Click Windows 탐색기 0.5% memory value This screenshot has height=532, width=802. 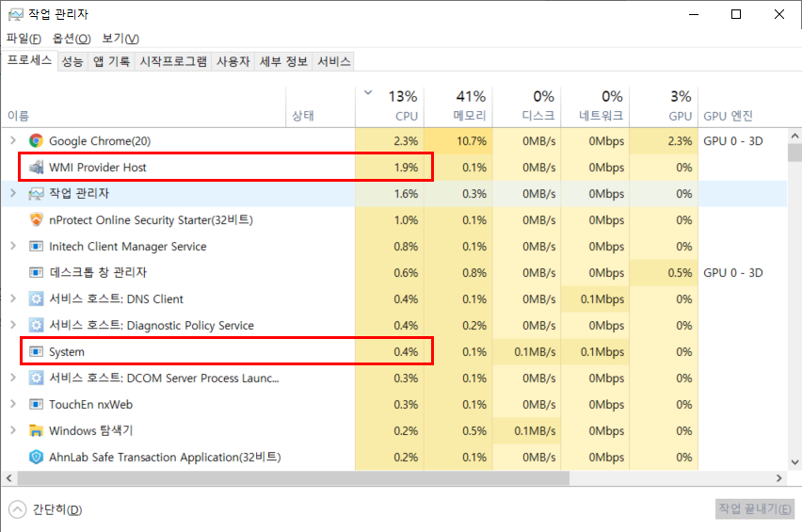coord(474,430)
